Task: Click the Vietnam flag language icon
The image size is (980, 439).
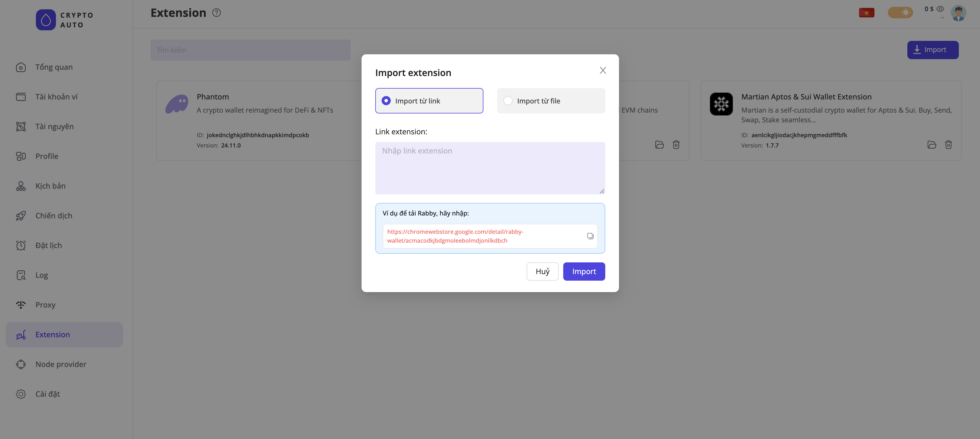Action: tap(866, 13)
